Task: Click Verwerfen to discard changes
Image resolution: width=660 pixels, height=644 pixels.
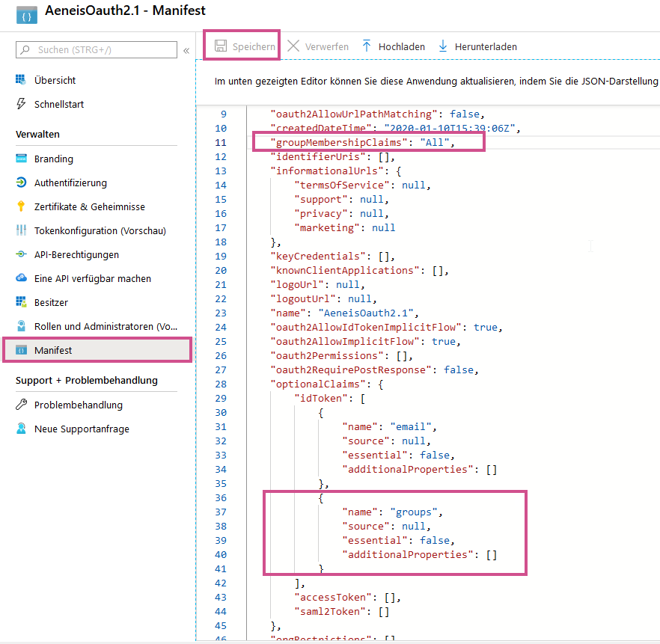Action: [x=318, y=46]
